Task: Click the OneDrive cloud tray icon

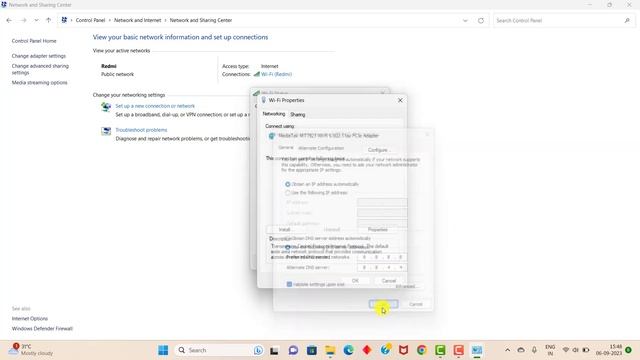Action: click(521, 350)
